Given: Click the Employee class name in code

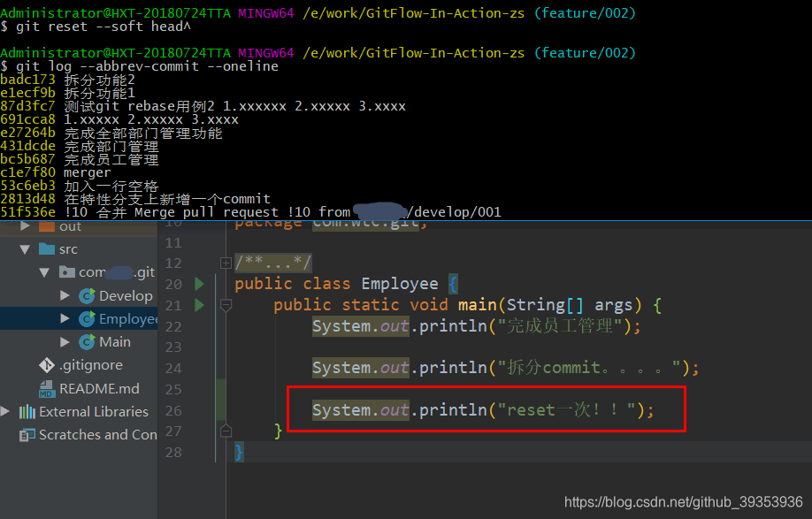Looking at the screenshot, I should pos(400,284).
